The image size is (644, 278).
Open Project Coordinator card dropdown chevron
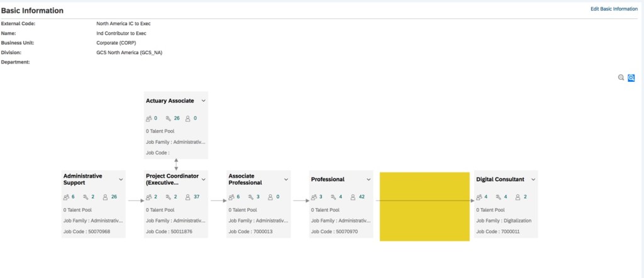(x=204, y=179)
